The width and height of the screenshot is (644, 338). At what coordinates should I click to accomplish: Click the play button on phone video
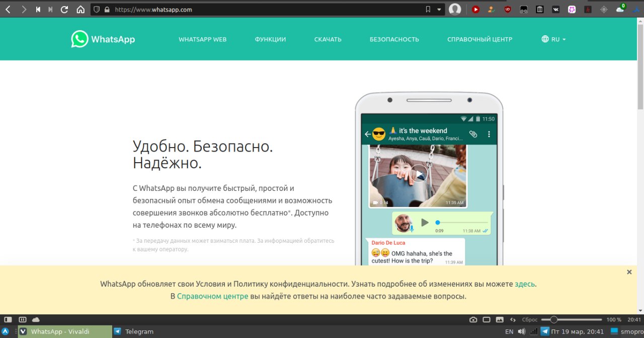click(x=418, y=174)
